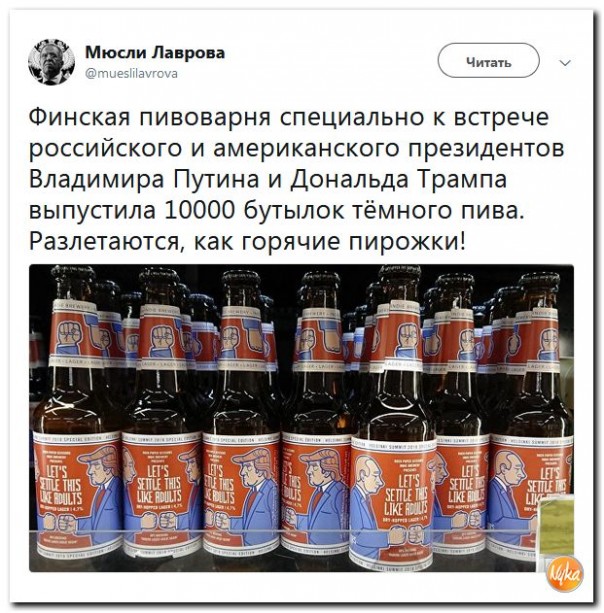Open the Мюсли Лаврова display name link

(155, 52)
